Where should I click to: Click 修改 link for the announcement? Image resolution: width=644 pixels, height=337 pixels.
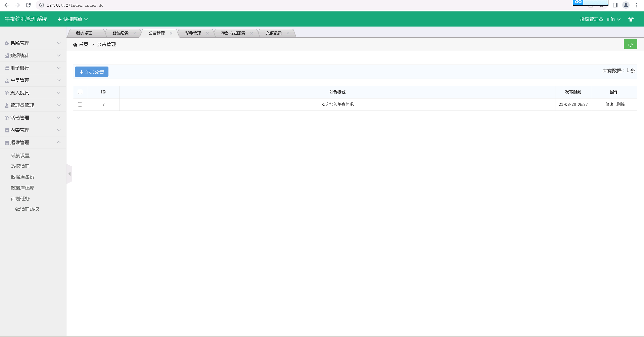pos(609,104)
